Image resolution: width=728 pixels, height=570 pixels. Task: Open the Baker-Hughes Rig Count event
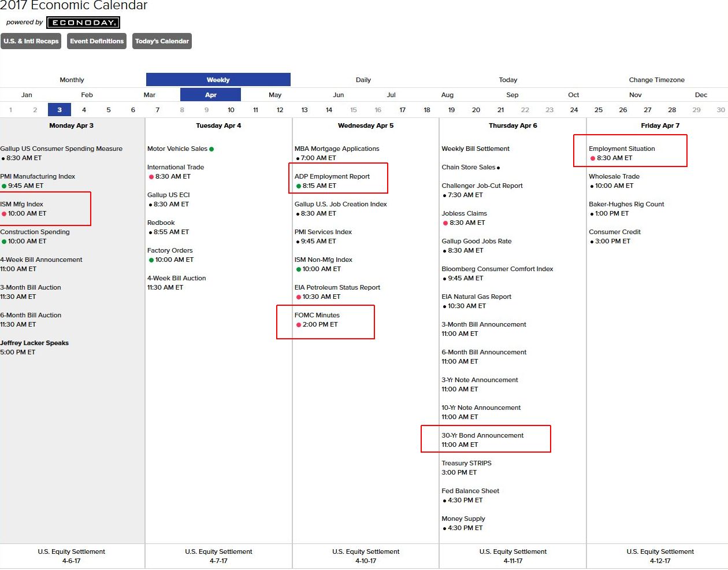click(x=627, y=204)
